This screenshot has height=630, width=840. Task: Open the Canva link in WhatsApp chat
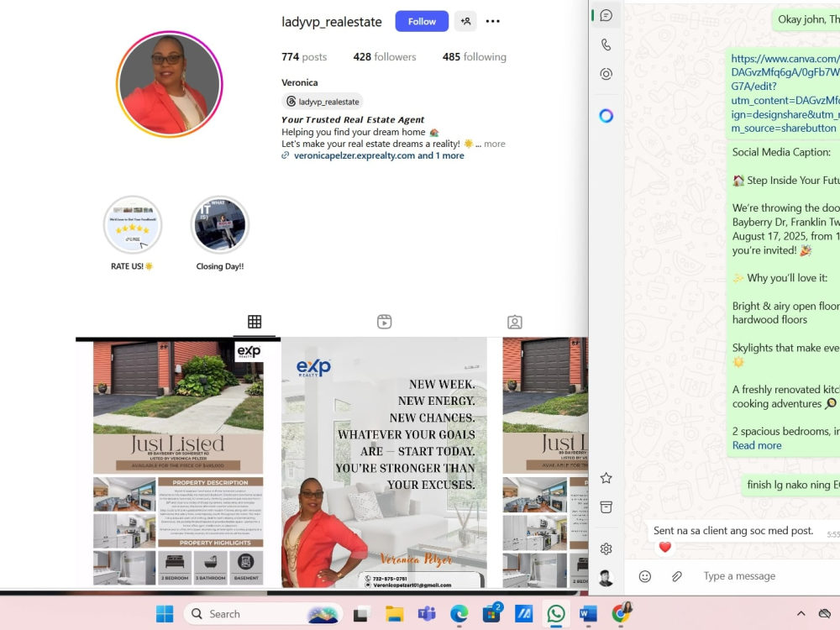pyautogui.click(x=785, y=93)
